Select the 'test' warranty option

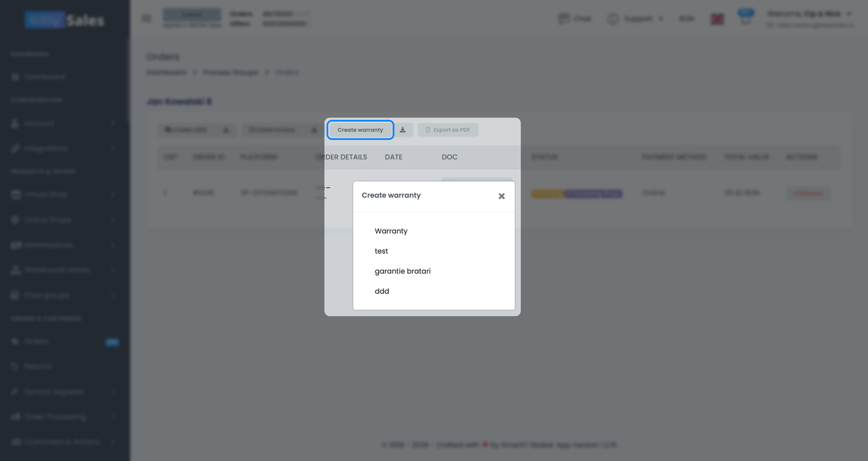coord(381,251)
